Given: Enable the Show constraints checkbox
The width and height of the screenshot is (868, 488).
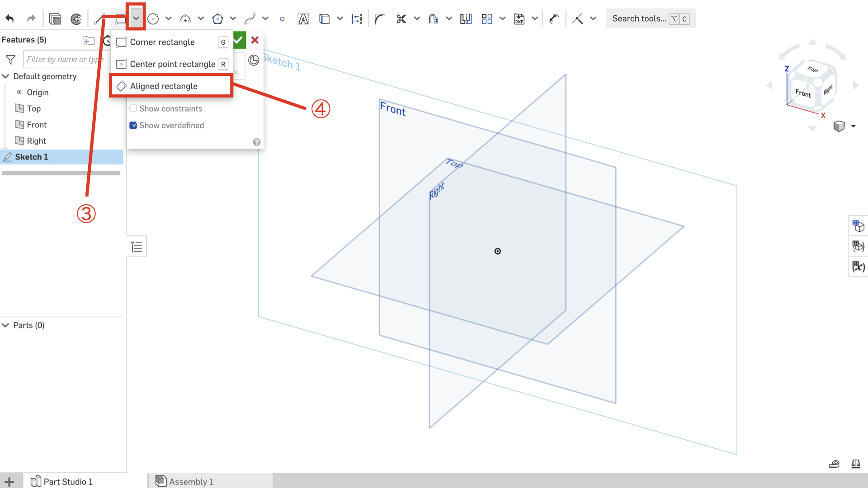Looking at the screenshot, I should 133,108.
